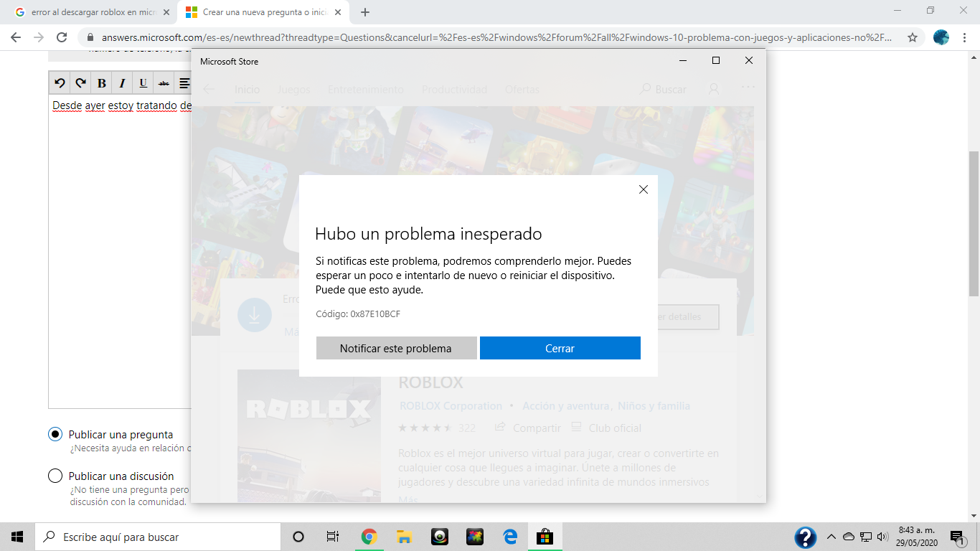
Task: Open colorful paint app on taskbar
Action: point(475,537)
